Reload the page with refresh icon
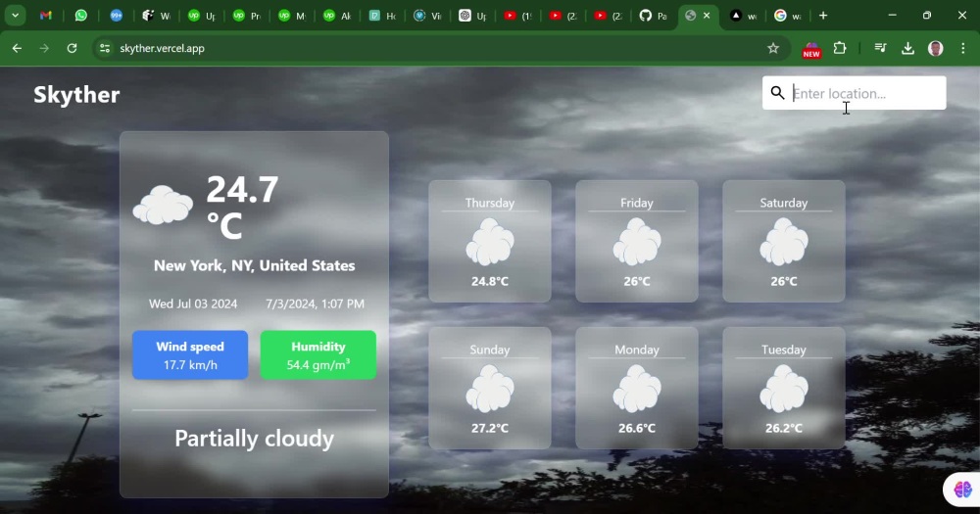This screenshot has width=980, height=514. tap(72, 48)
